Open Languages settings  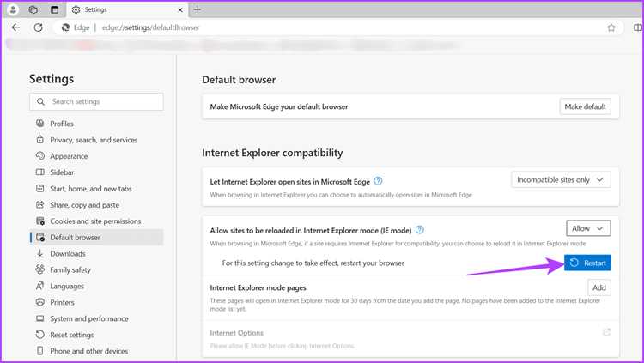(x=96, y=287)
